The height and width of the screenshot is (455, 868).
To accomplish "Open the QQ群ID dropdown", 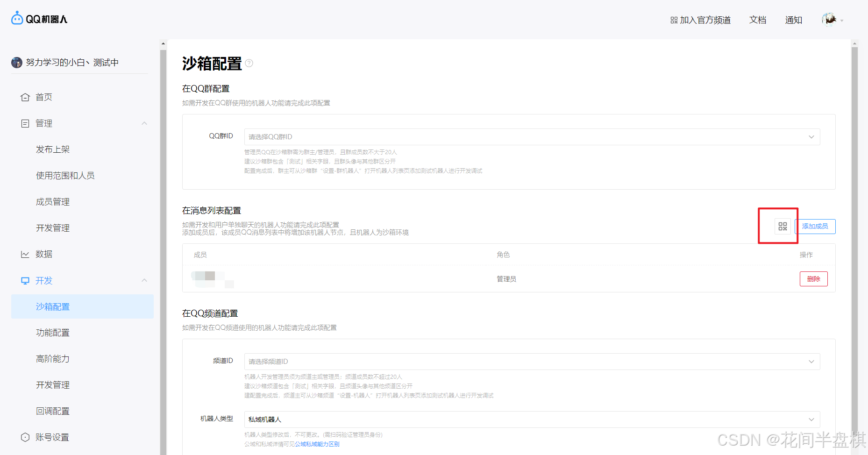I will [x=532, y=137].
